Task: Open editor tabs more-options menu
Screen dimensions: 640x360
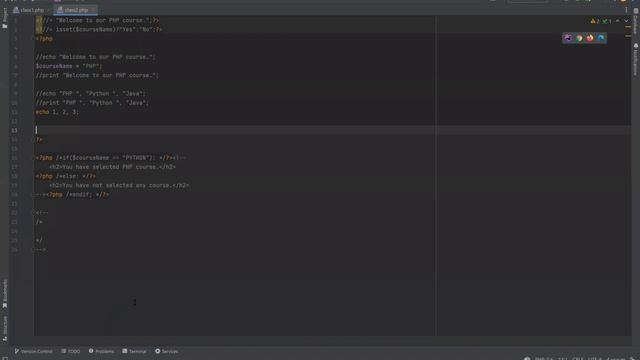Action: pos(626,10)
